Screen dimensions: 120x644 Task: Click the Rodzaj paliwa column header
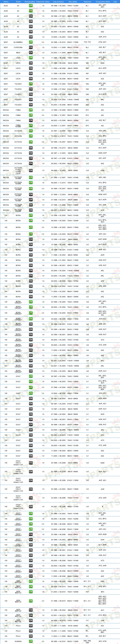pyautogui.click(x=30, y=2)
